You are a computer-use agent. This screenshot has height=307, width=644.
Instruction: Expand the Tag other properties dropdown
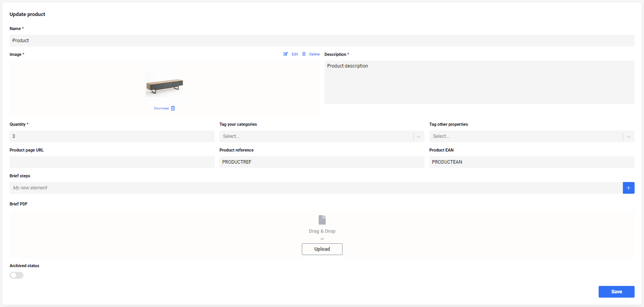pyautogui.click(x=526, y=136)
